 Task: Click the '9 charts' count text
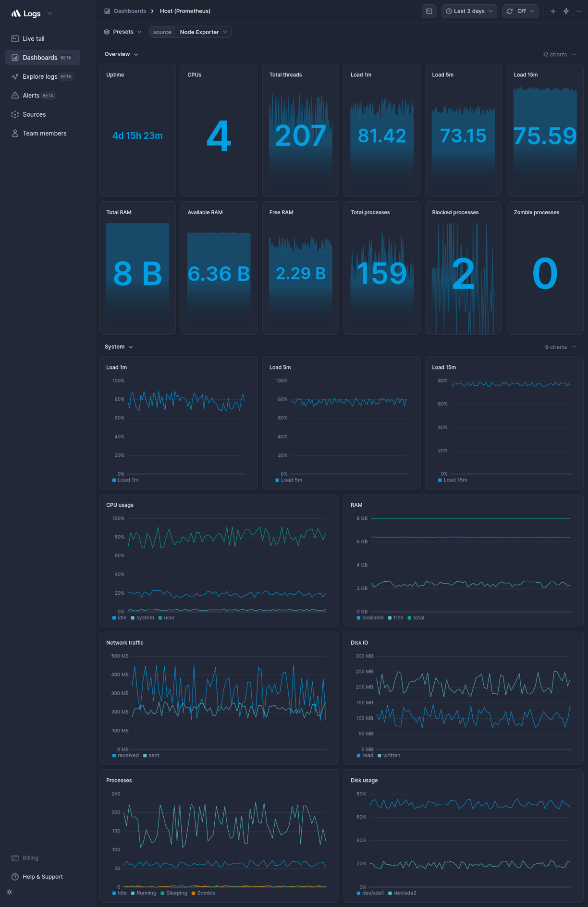(556, 347)
